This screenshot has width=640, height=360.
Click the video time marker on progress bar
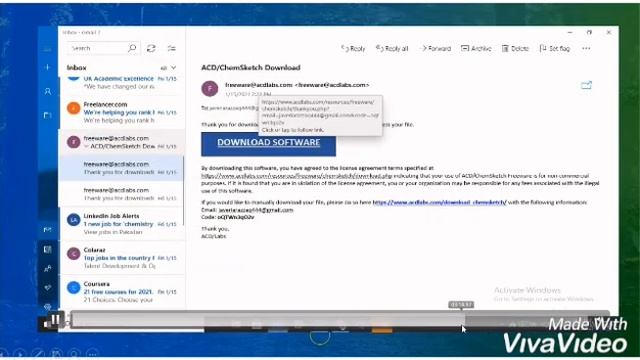click(461, 304)
